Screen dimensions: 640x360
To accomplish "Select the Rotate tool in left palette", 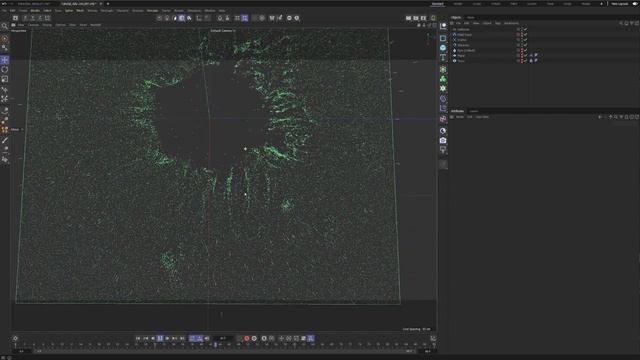I will 5,69.
